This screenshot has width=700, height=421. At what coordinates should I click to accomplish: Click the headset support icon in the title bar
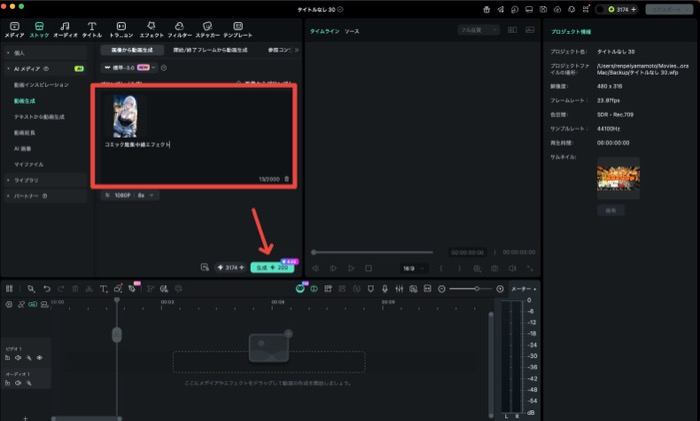coord(571,9)
